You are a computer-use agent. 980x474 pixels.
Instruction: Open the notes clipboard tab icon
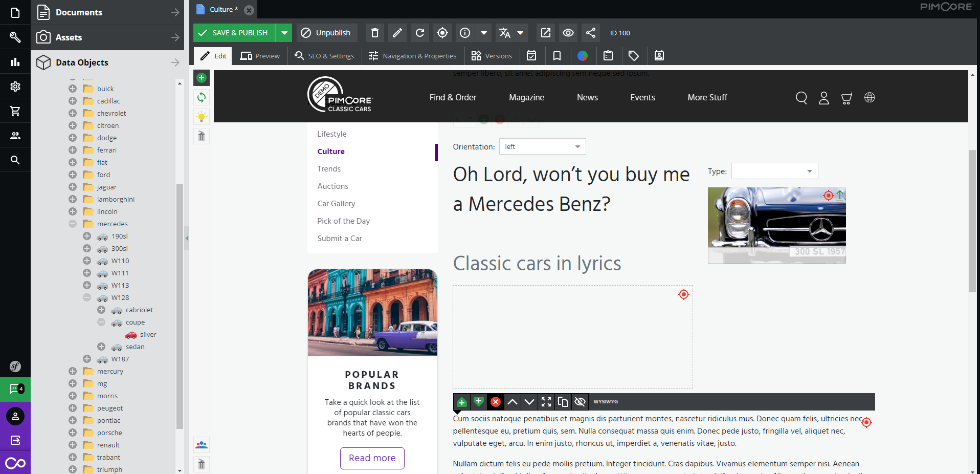(608, 56)
